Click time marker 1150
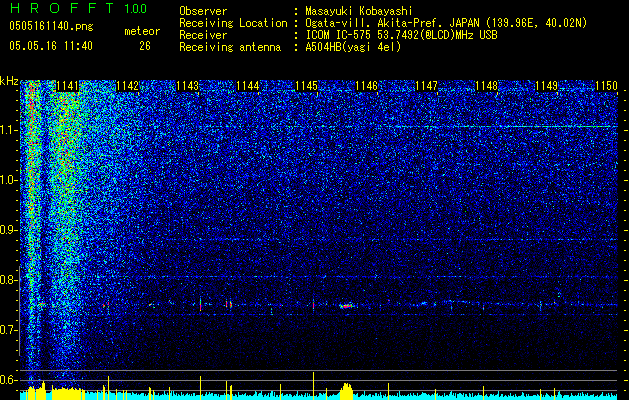 [x=606, y=86]
